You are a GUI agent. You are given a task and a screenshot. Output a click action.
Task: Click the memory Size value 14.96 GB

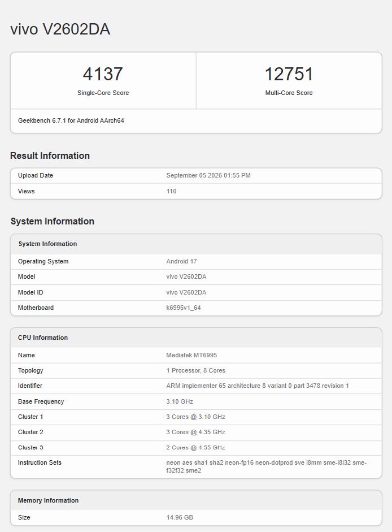pos(180,517)
